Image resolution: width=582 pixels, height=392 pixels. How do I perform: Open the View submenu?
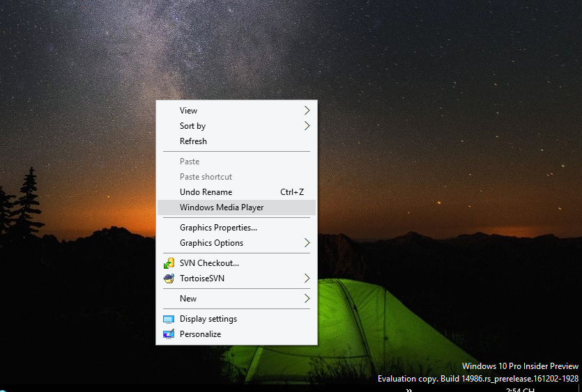tap(236, 111)
